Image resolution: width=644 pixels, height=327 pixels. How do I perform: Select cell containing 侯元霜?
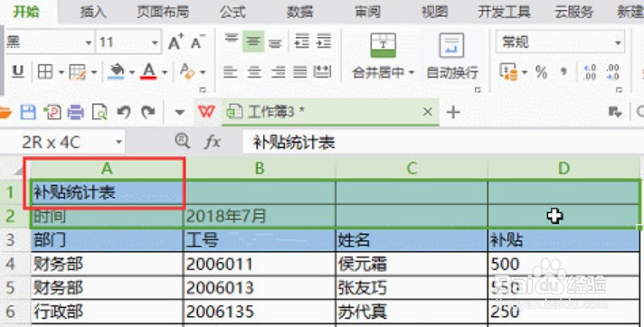coord(412,264)
